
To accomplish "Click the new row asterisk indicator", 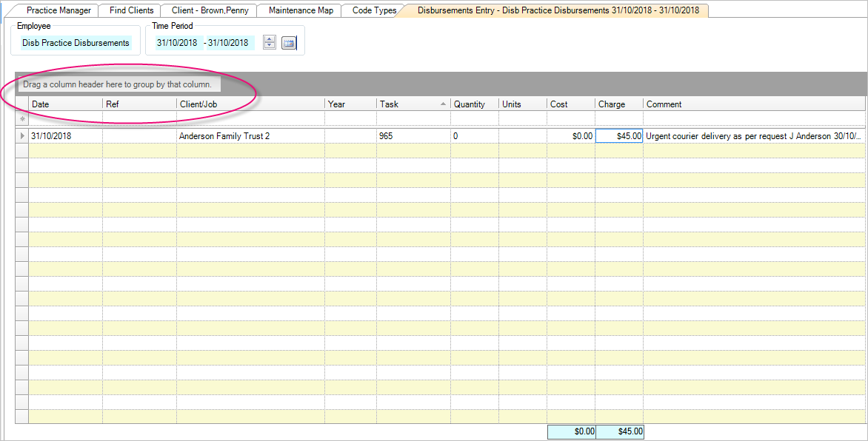I will (22, 119).
